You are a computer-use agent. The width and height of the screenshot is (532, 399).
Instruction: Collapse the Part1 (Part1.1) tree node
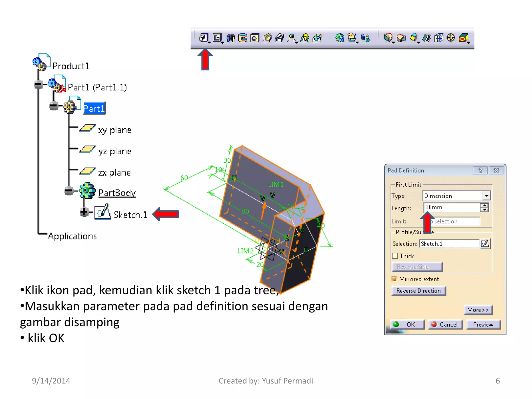tap(38, 84)
